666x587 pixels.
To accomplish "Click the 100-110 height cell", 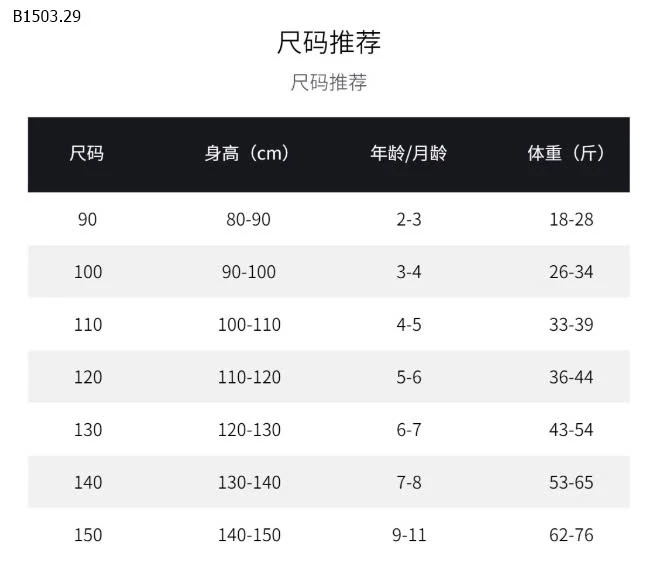I will (249, 325).
